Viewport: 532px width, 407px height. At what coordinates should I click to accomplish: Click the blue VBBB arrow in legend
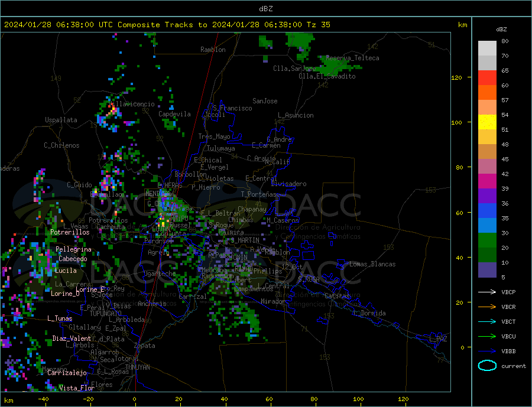coord(487,351)
